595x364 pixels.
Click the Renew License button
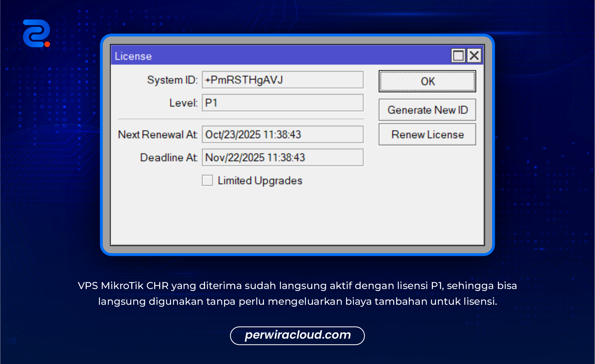tap(427, 135)
